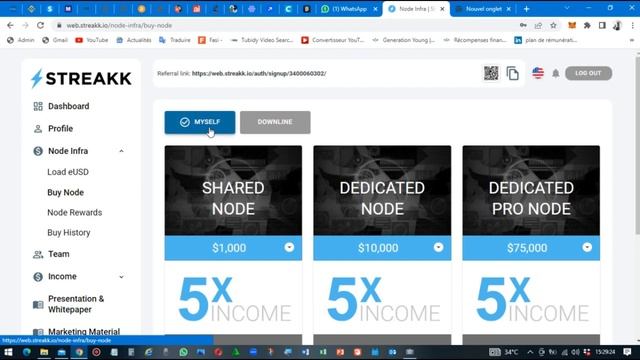Click the Streakk logo
Image resolution: width=640 pixels, height=360 pixels.
click(x=81, y=78)
